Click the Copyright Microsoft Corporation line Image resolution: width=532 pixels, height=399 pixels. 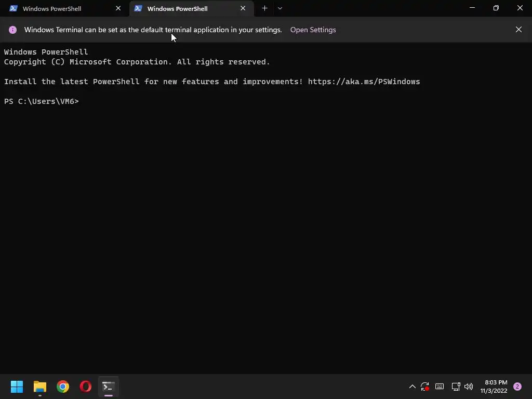[x=137, y=62]
